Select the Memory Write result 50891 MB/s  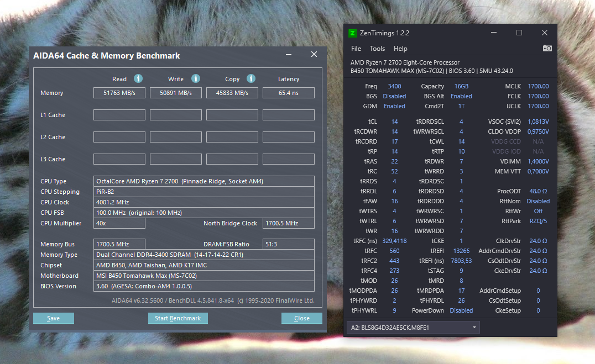pos(176,93)
